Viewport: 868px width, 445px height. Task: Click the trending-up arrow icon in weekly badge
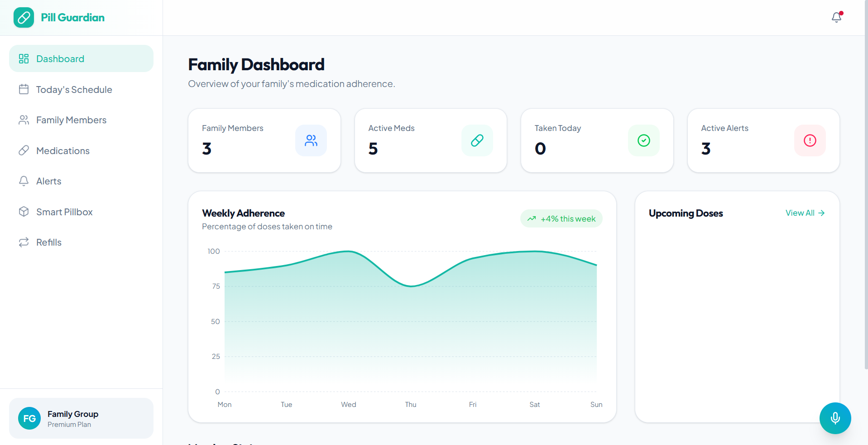pos(532,219)
